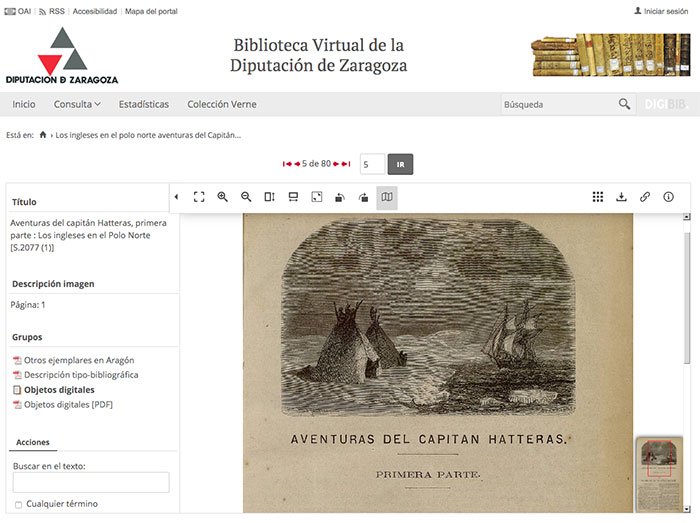Open Descripción tipo-bibliográfica PDF
This screenshot has width=700, height=523.
click(75, 375)
